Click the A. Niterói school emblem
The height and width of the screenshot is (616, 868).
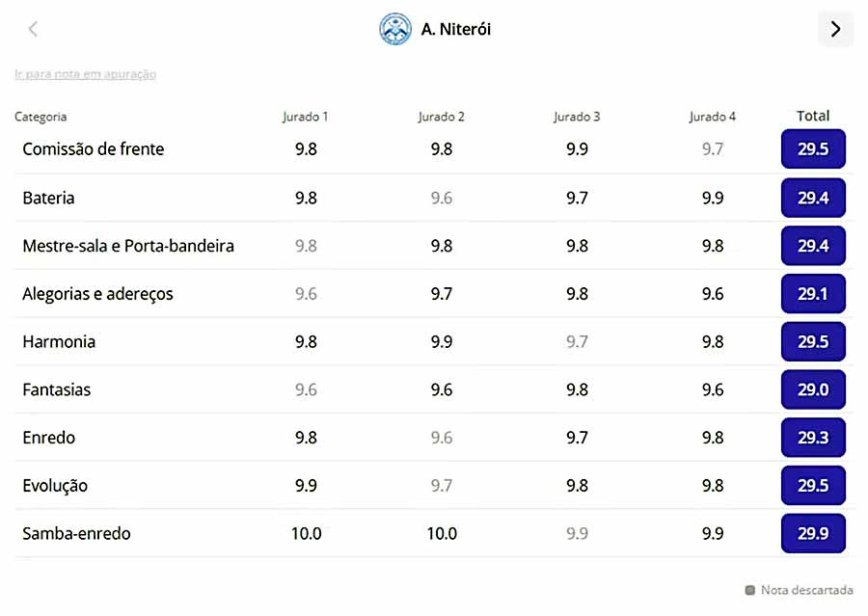(x=395, y=29)
